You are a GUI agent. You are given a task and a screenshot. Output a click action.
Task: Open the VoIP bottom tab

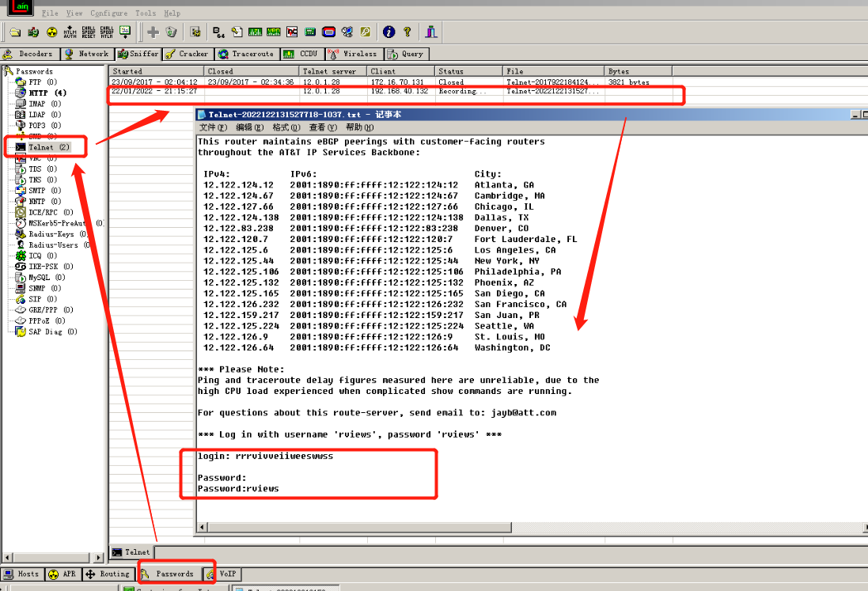pos(222,574)
